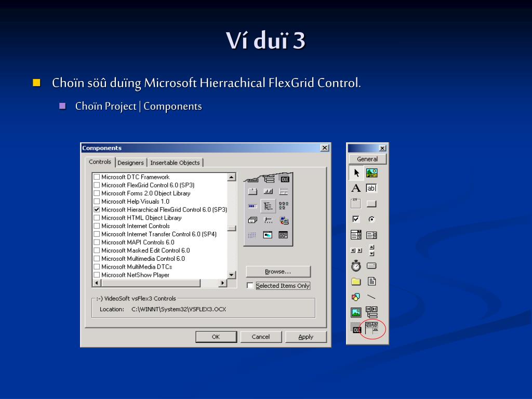Image resolution: width=532 pixels, height=399 pixels.
Task: Click the vertical scrollbar thumb of list
Action: 231,228
